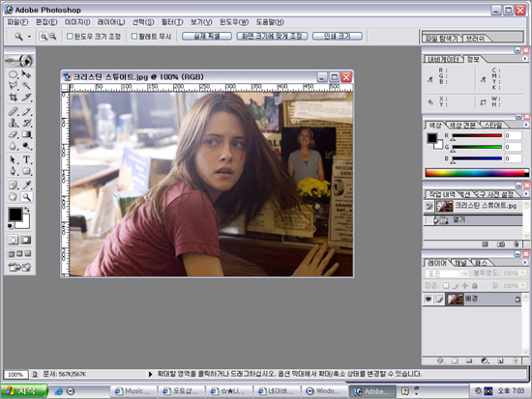Toggle eye visibility of 배경 layer
Viewport: 532px width, 399px height.
pyautogui.click(x=429, y=299)
